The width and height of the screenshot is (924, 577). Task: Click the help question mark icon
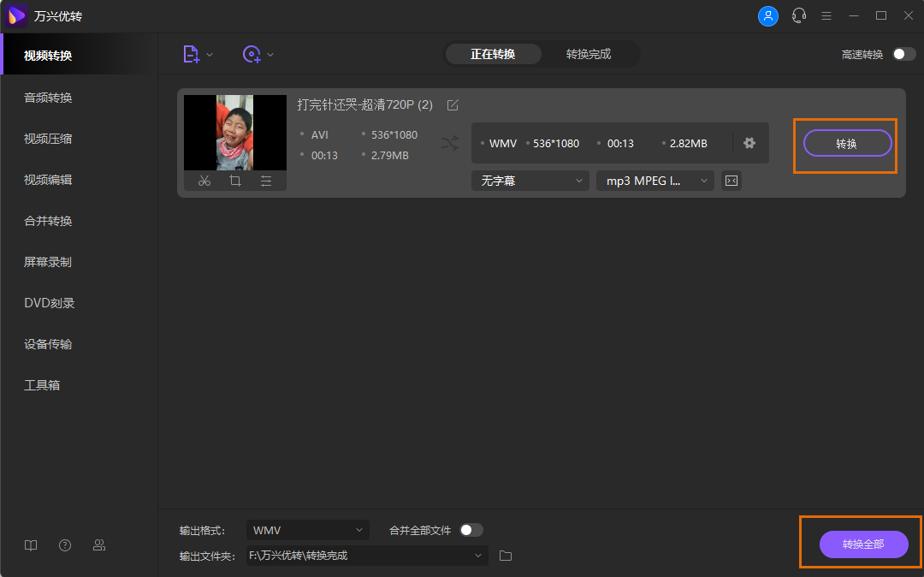tap(64, 545)
